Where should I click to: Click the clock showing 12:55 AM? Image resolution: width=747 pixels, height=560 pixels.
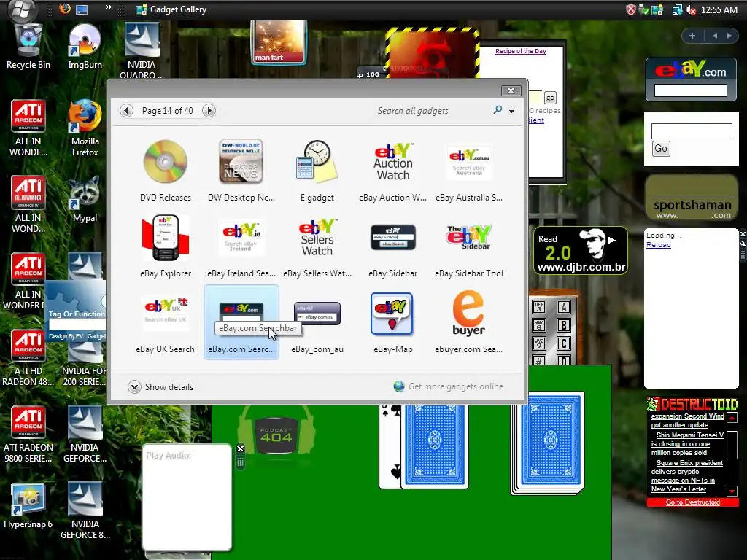tap(719, 9)
